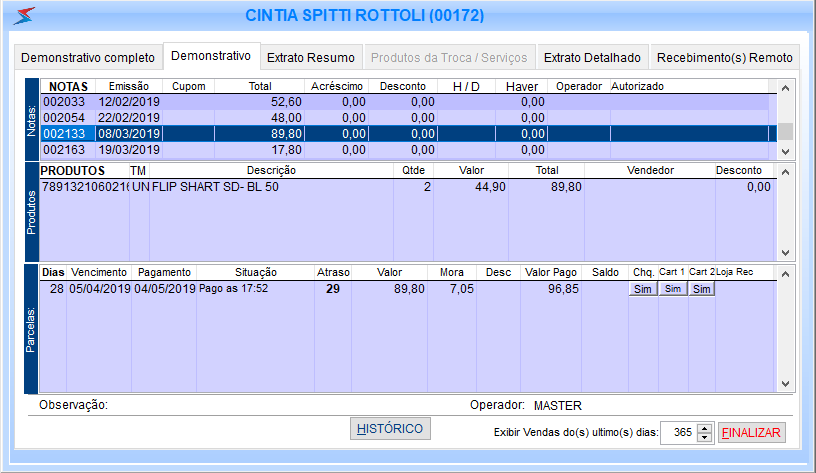Decrease the days value with spinner down arrow

pyautogui.click(x=705, y=437)
